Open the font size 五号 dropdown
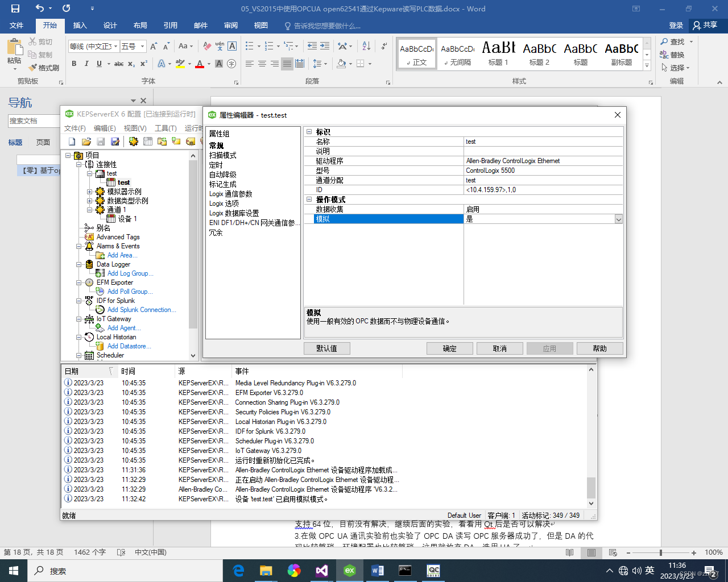 pyautogui.click(x=142, y=46)
